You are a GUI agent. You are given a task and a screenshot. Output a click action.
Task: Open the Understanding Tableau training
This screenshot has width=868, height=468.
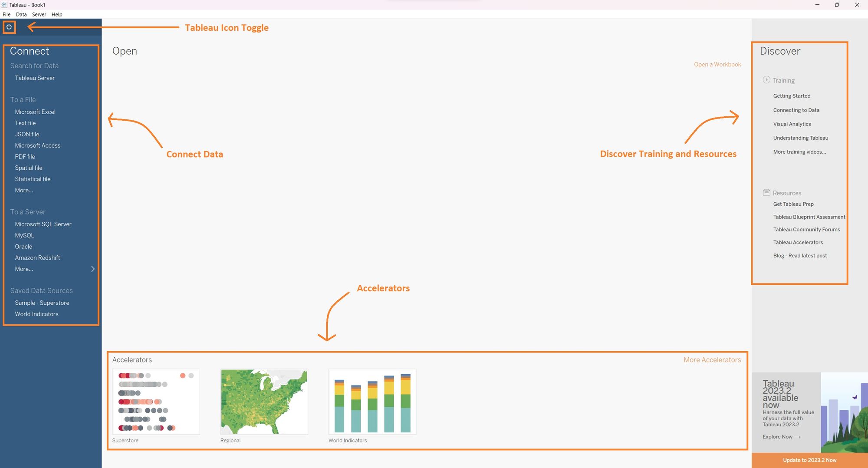coord(800,138)
